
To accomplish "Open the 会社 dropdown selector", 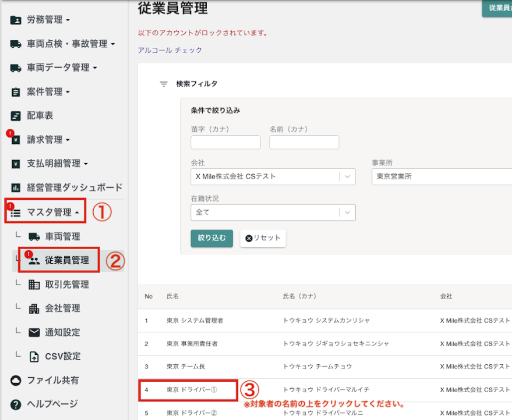I will (272, 177).
